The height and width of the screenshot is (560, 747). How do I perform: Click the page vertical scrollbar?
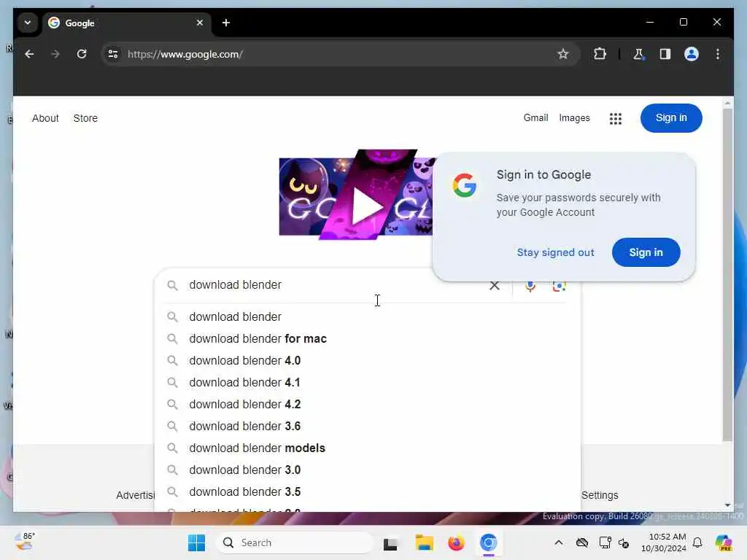tap(727, 275)
